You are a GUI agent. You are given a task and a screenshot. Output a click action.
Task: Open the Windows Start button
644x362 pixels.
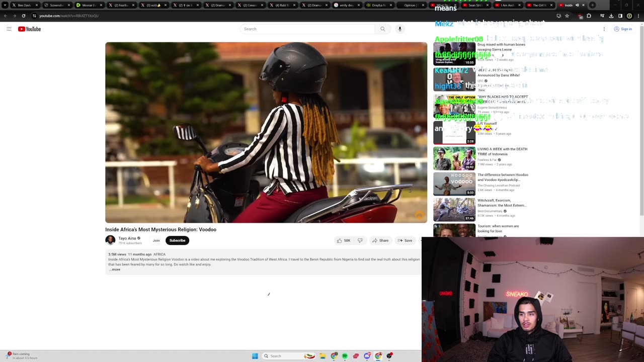pyautogui.click(x=255, y=356)
